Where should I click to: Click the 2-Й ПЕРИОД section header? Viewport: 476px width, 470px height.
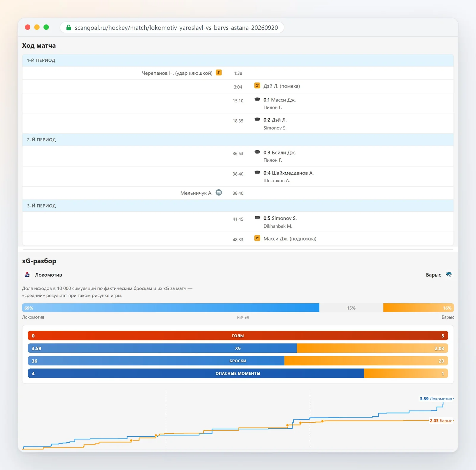point(238,140)
